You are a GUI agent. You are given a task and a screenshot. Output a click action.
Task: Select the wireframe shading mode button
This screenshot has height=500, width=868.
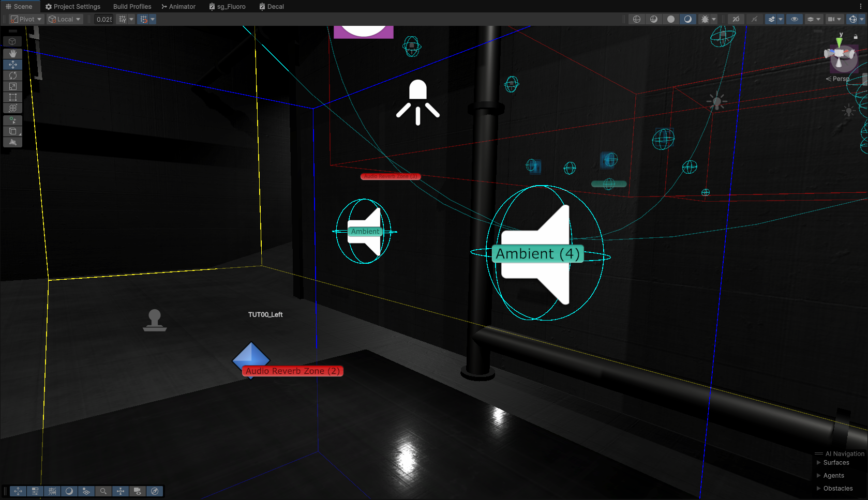pos(637,19)
